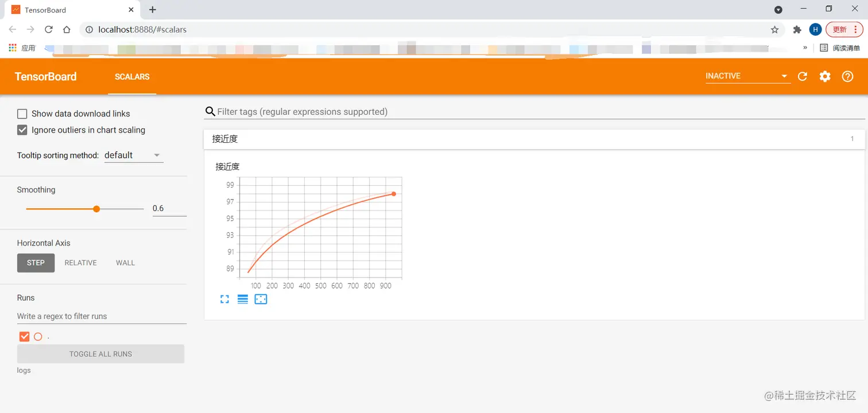
Task: Open Chrome extensions puzzle icon
Action: coord(797,29)
